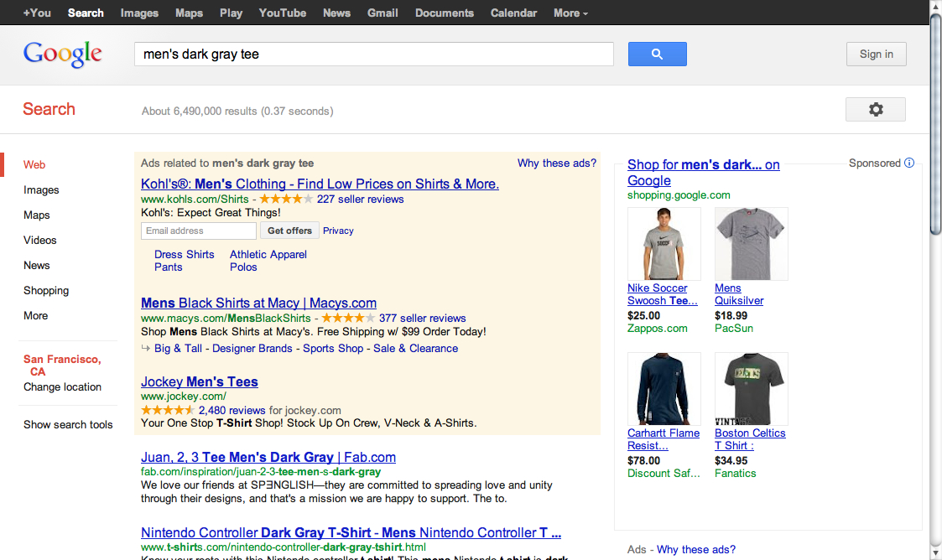Click Carhartt Flame Resist shirt thumbnail
Screen dimensions: 942x560
pyautogui.click(x=664, y=389)
